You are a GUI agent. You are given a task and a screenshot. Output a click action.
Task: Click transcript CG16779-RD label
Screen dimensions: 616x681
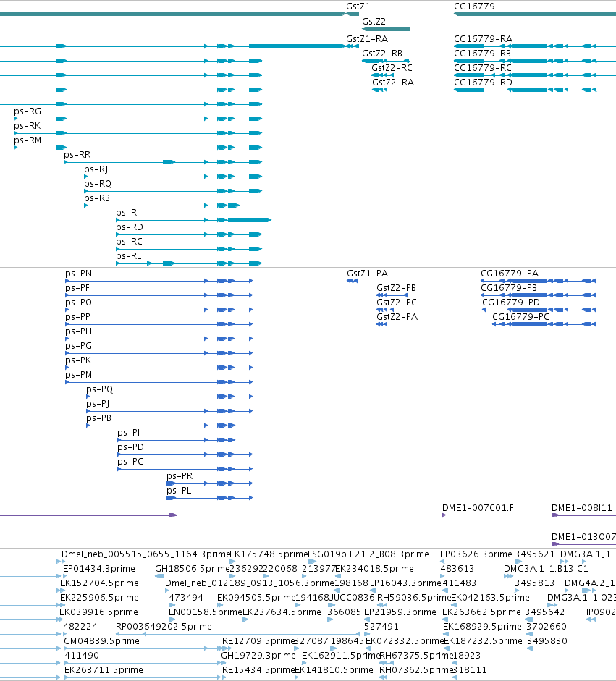click(483, 83)
